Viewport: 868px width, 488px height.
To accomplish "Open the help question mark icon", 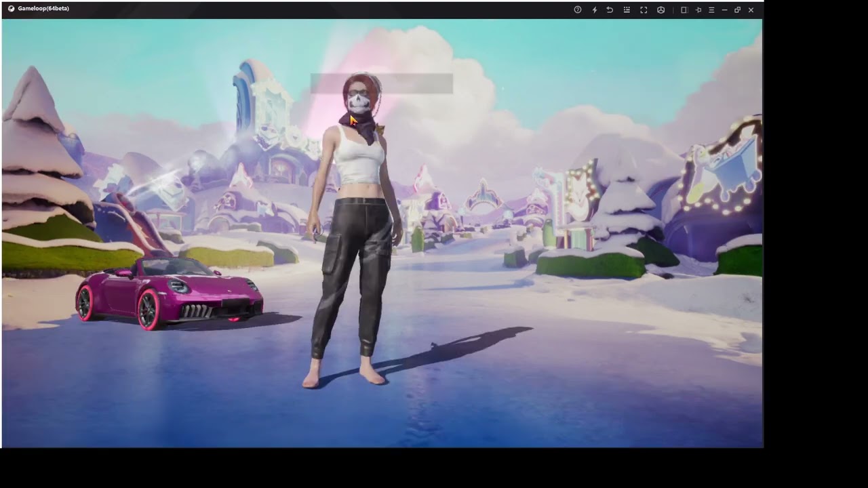I will [578, 10].
